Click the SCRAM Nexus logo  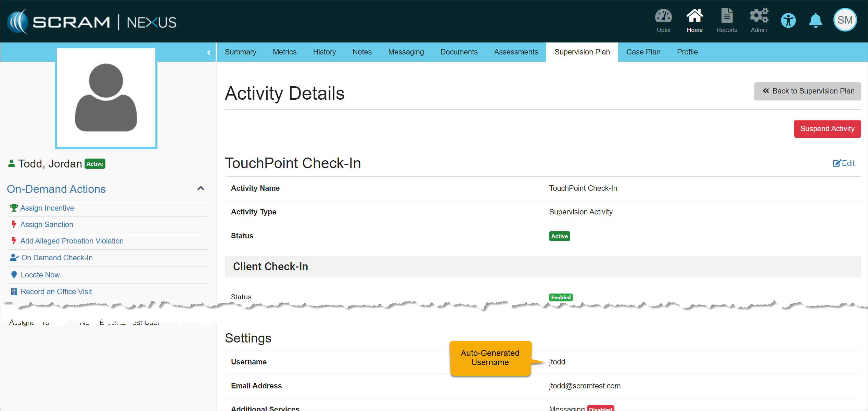click(x=92, y=22)
